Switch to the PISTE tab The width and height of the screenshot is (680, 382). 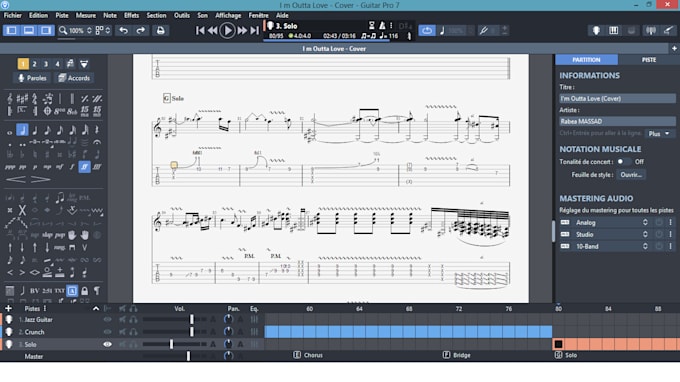(x=649, y=60)
